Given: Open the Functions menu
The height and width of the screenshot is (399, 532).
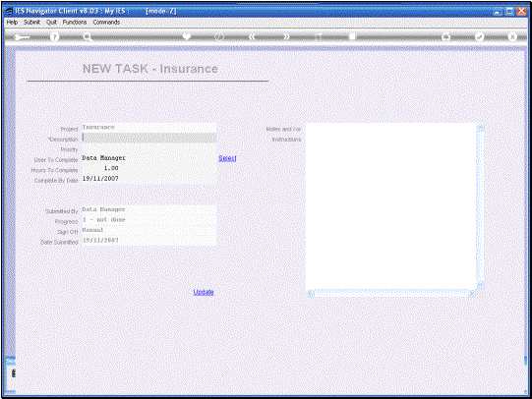Looking at the screenshot, I should tap(75, 22).
